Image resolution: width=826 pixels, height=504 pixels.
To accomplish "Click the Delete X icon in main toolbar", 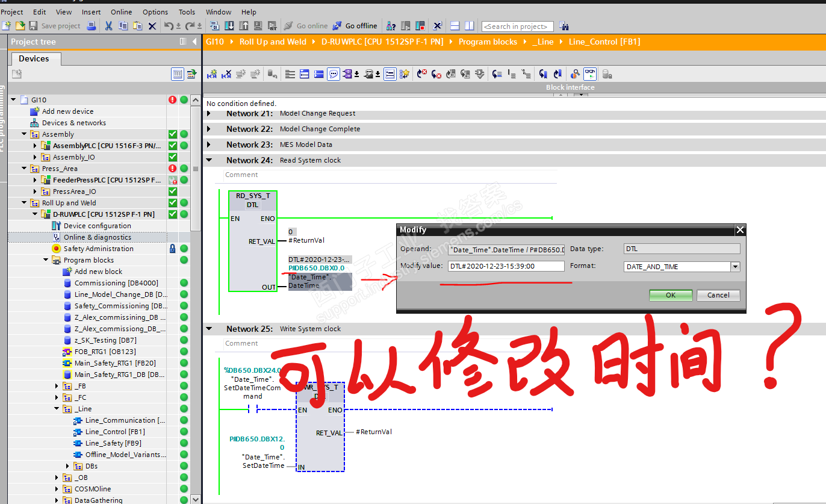I will 152,26.
